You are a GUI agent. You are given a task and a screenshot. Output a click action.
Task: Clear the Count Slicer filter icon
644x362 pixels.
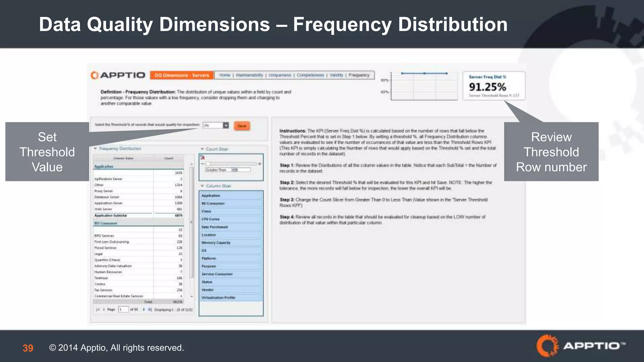[x=203, y=157]
